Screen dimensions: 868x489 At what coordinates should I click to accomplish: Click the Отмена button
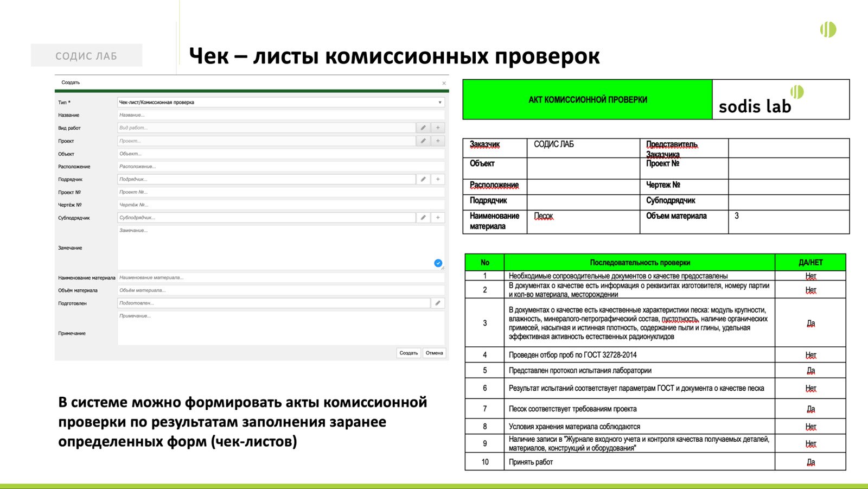tap(434, 353)
